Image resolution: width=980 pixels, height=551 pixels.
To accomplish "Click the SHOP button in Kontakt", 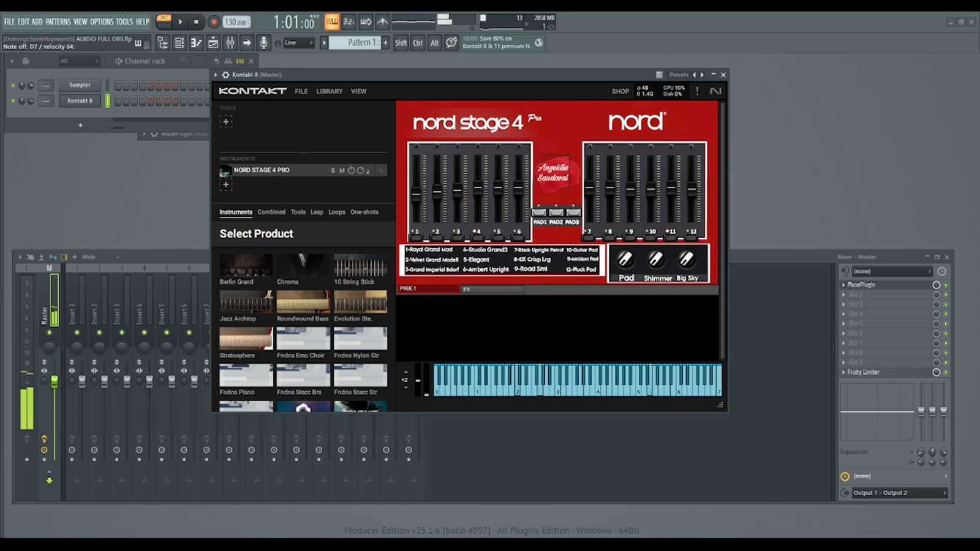I will pos(620,91).
